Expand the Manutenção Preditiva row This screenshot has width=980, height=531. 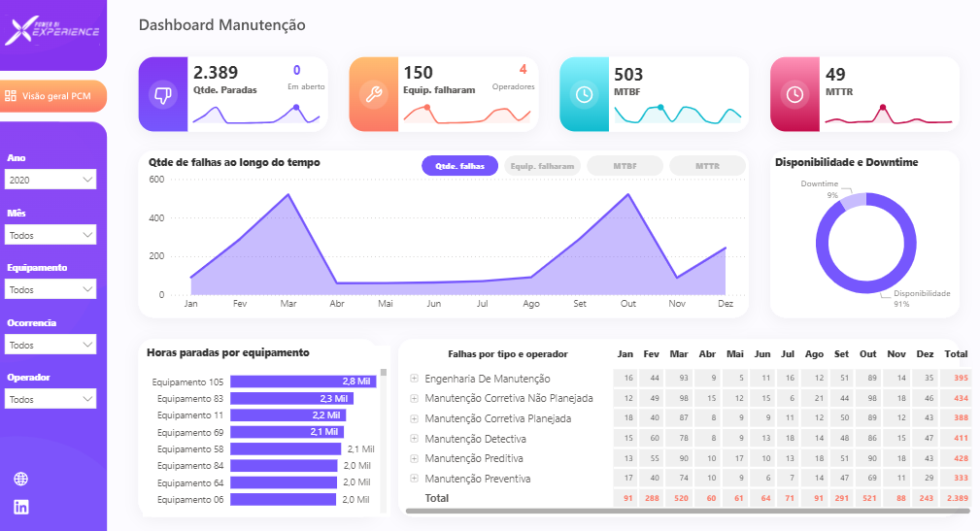tap(415, 458)
